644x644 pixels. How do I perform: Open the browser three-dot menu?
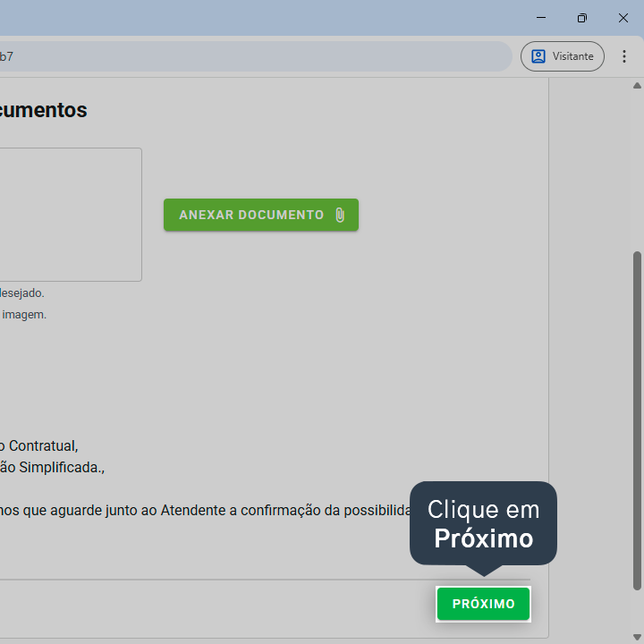point(624,56)
